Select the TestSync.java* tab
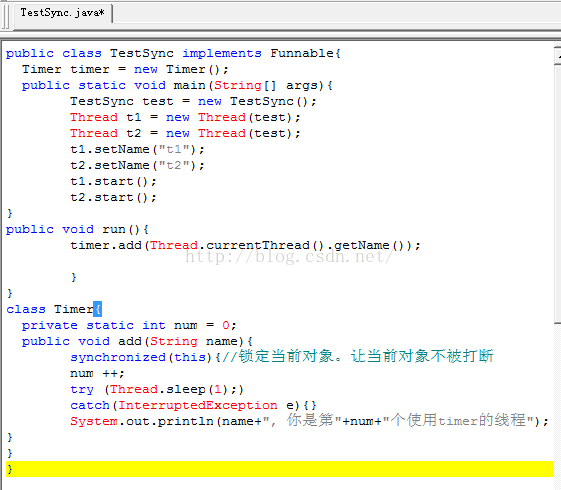Image resolution: width=561 pixels, height=490 pixels. coord(62,13)
